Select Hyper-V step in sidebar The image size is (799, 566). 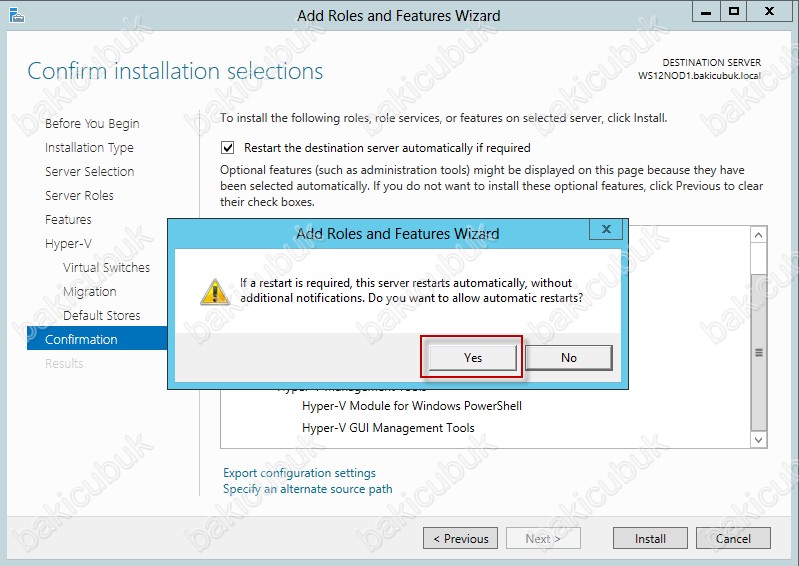68,244
